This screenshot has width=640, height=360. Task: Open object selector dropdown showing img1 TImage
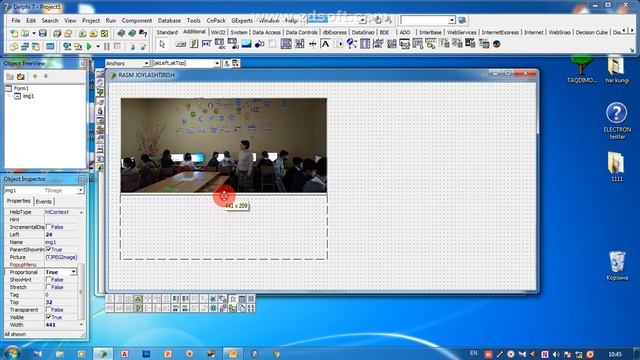tap(80, 190)
